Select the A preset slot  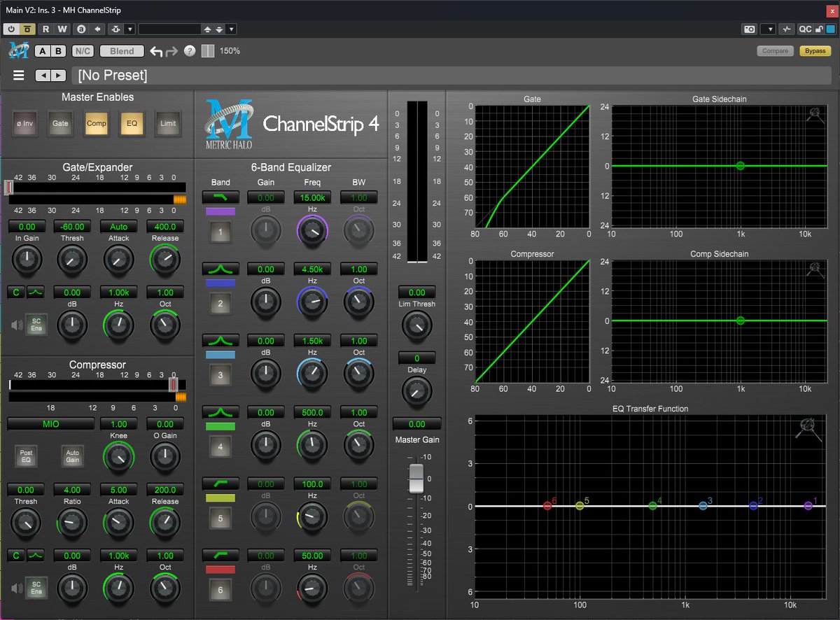click(43, 51)
